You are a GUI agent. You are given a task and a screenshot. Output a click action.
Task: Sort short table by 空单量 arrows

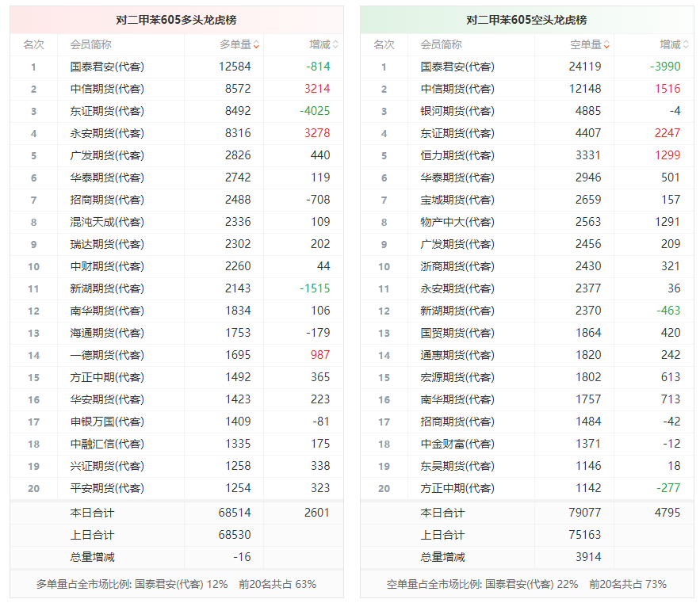pos(606,44)
